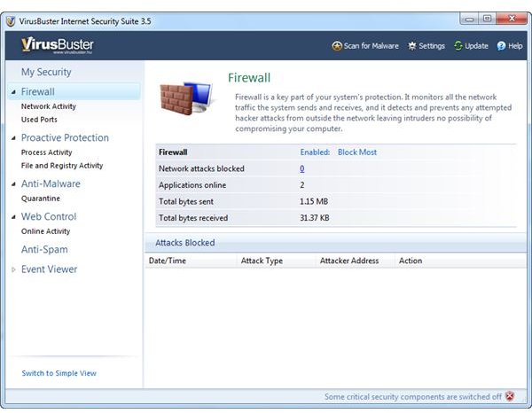532x413 pixels.
Task: Click the Total bytes sent value 1.15 MB
Action: point(314,201)
